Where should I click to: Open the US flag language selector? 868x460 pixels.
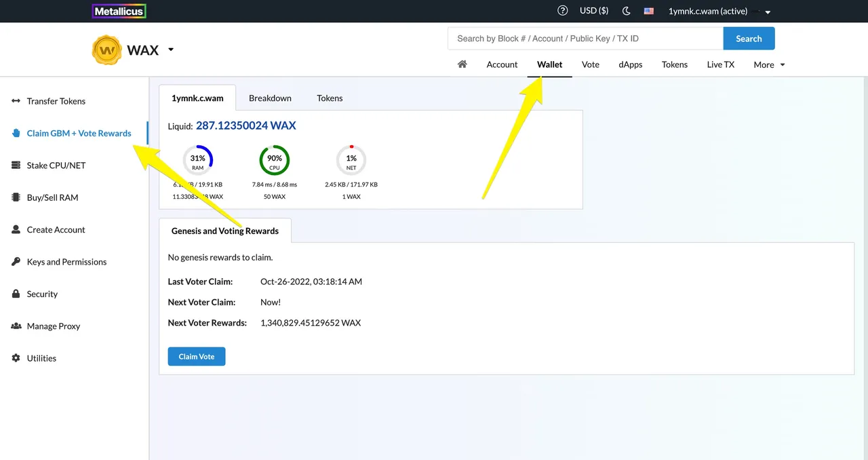pyautogui.click(x=649, y=11)
